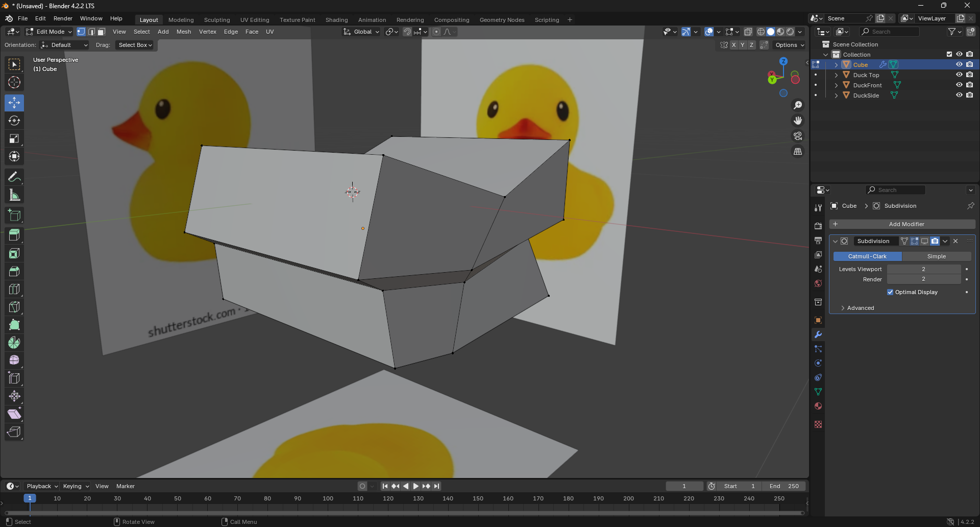Screen dimensions: 980x527
Task: Select the Scale tool
Action: (14, 139)
